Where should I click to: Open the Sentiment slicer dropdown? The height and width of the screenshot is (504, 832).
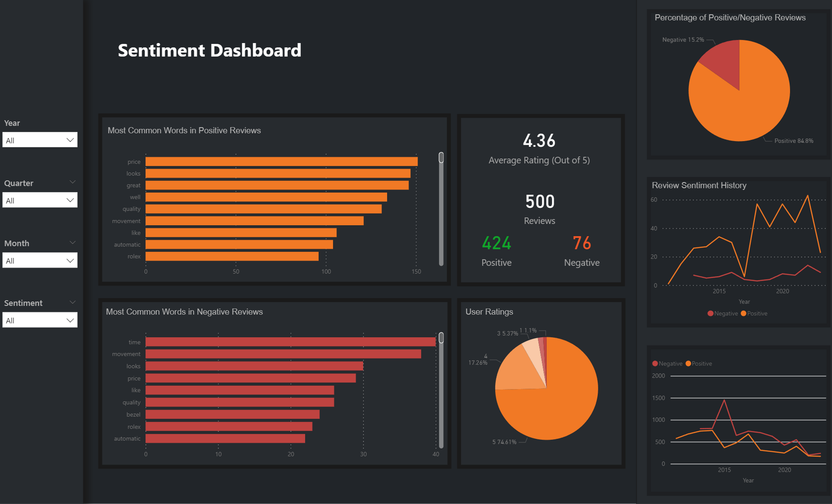[x=40, y=320]
